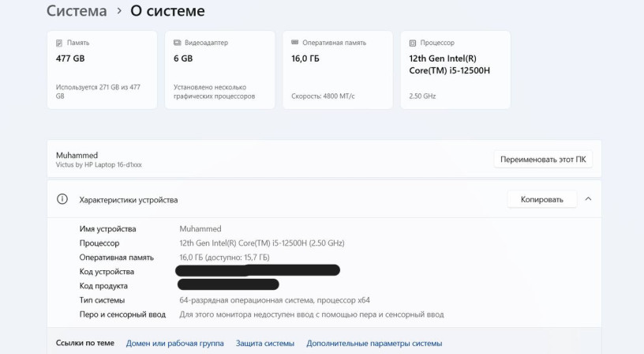Click the Характеристики устройства section header
The height and width of the screenshot is (354, 644).
coord(129,200)
